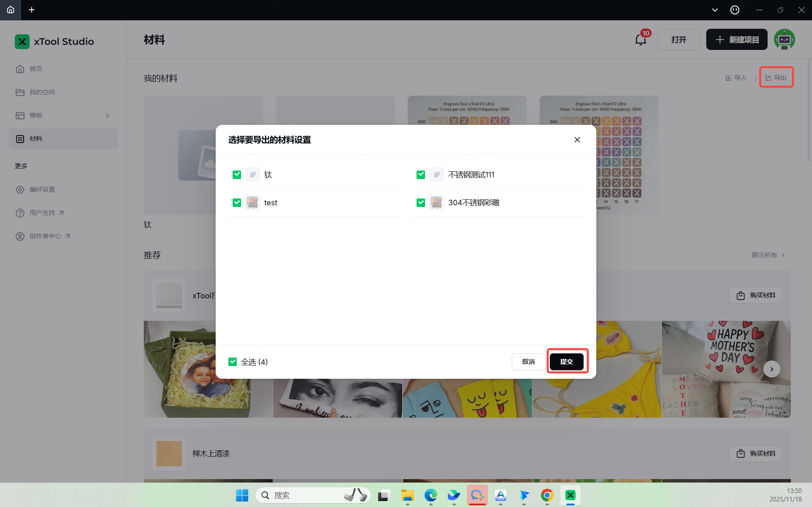Go to 我的空间 in the sidebar
The width and height of the screenshot is (812, 507).
(x=42, y=92)
